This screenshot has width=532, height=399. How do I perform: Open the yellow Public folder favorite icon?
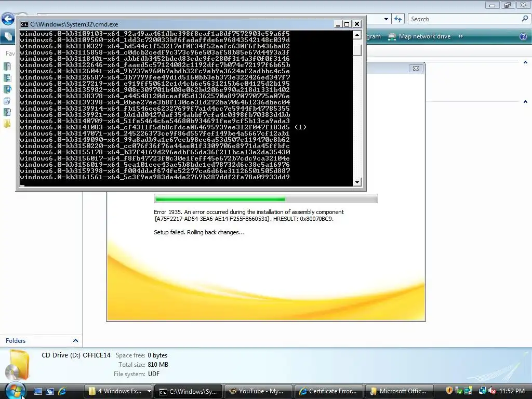(x=7, y=124)
